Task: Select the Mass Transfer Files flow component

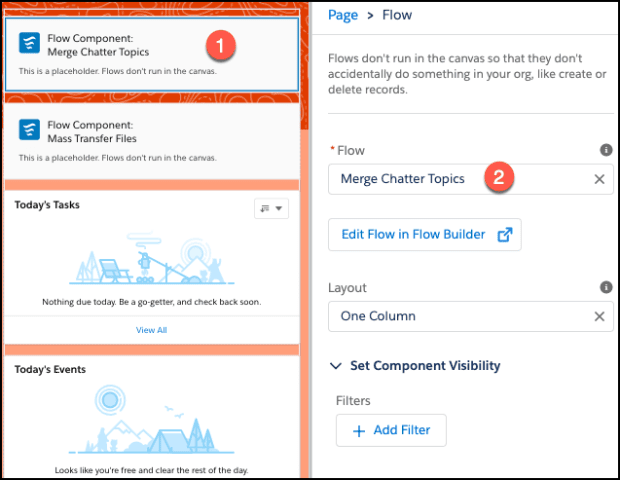Action: pyautogui.click(x=152, y=141)
